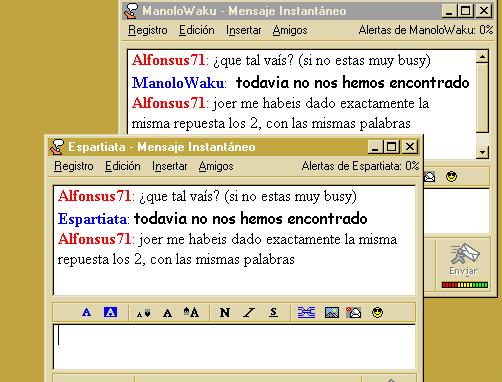Screen dimensions: 502x382
Task: Insert a picture with the image icon
Action: [x=331, y=313]
